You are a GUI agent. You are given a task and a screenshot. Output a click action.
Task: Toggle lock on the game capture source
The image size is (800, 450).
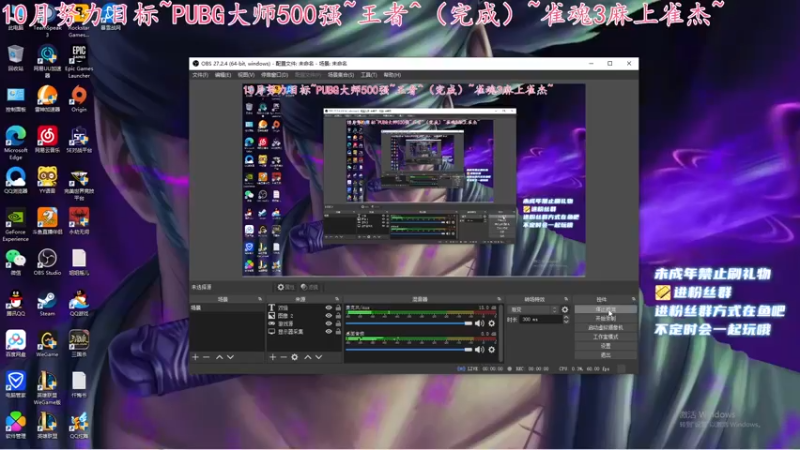(x=338, y=323)
